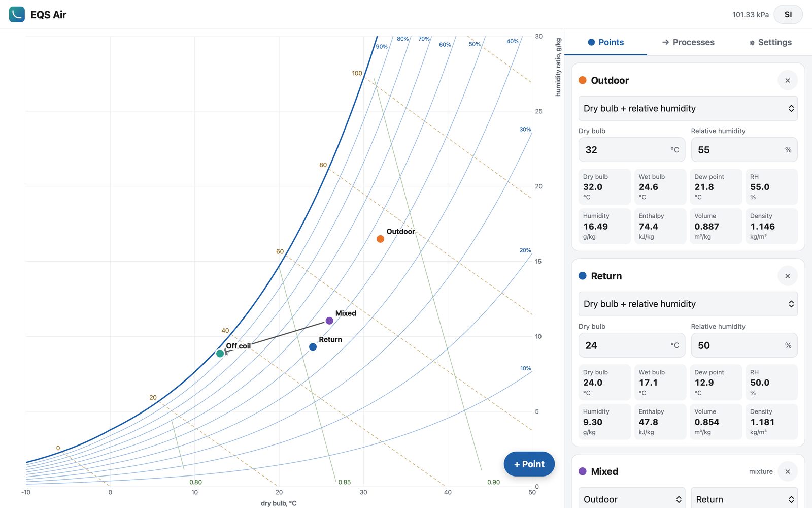Click the Outdoor Humidity 16.49 cell
Screen dimensions: 812x508
click(604, 226)
